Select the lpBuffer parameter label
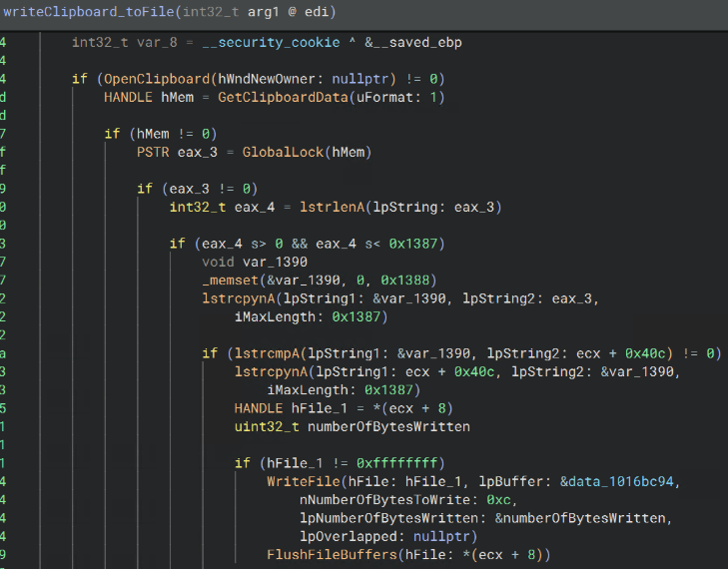Screen dimensions: 728x569 click(511, 482)
